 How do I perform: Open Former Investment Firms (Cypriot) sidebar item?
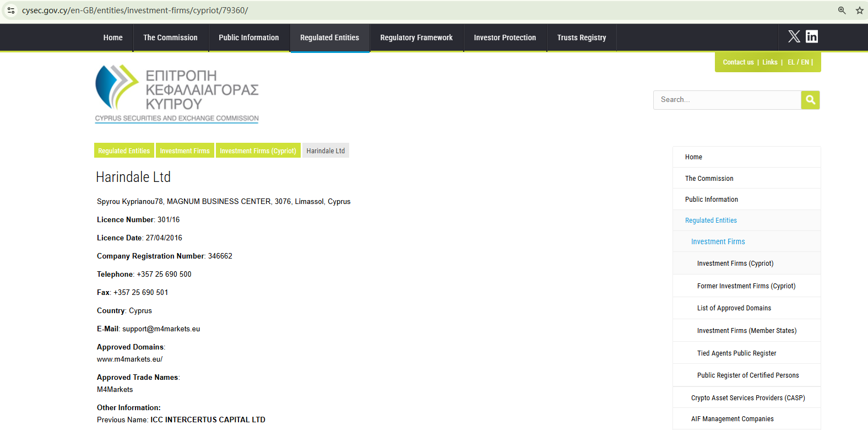747,286
